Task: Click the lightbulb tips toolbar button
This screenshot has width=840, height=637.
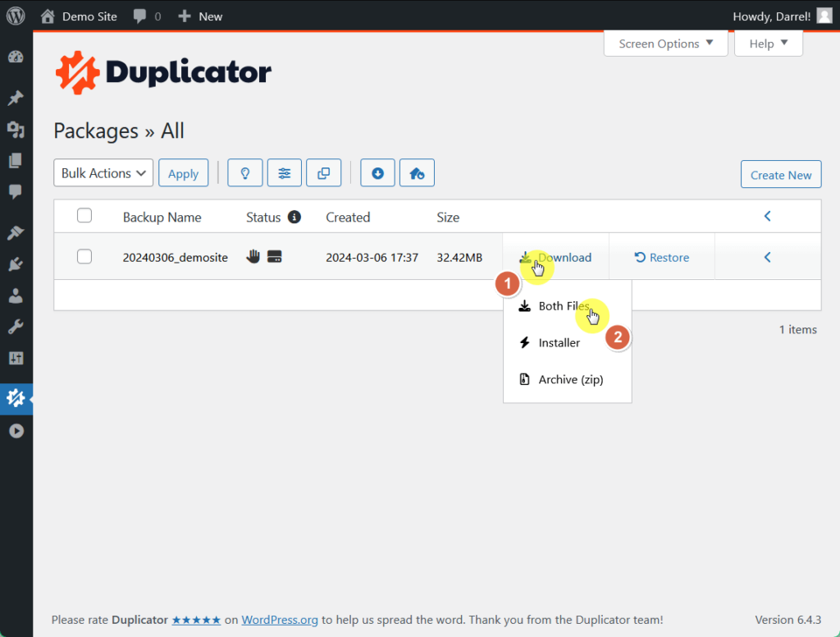Action: click(x=244, y=173)
